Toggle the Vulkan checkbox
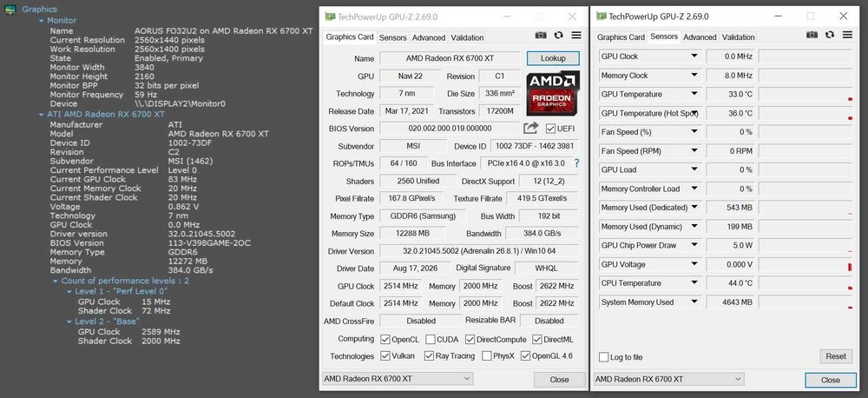 coord(385,356)
